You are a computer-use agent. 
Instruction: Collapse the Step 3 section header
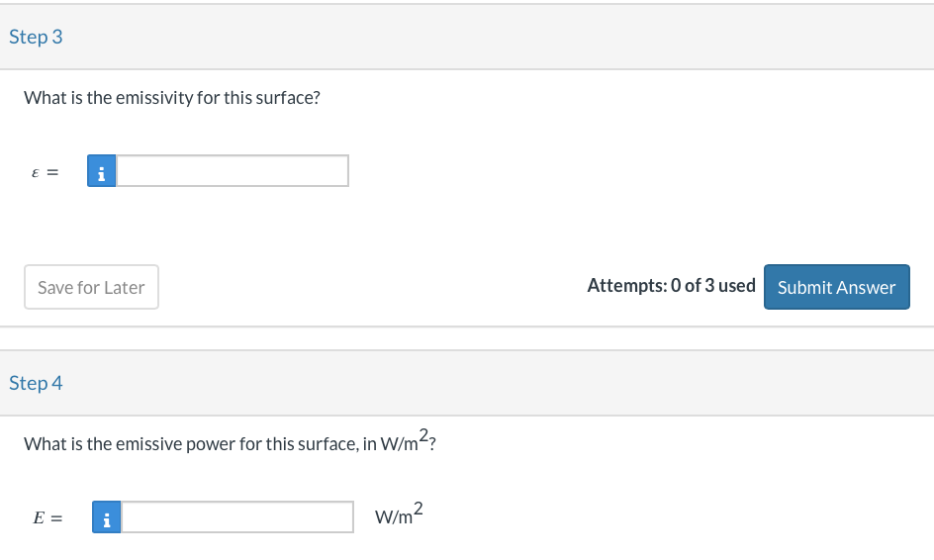click(x=467, y=37)
